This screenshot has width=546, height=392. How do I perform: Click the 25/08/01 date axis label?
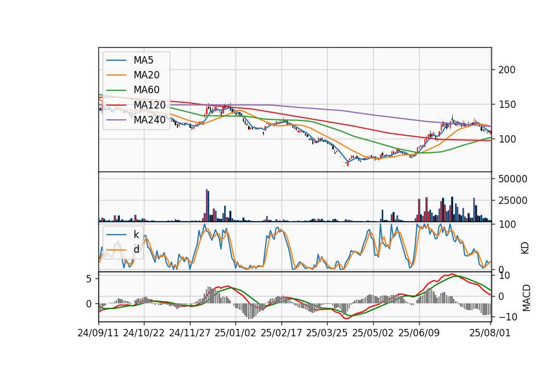click(x=490, y=333)
